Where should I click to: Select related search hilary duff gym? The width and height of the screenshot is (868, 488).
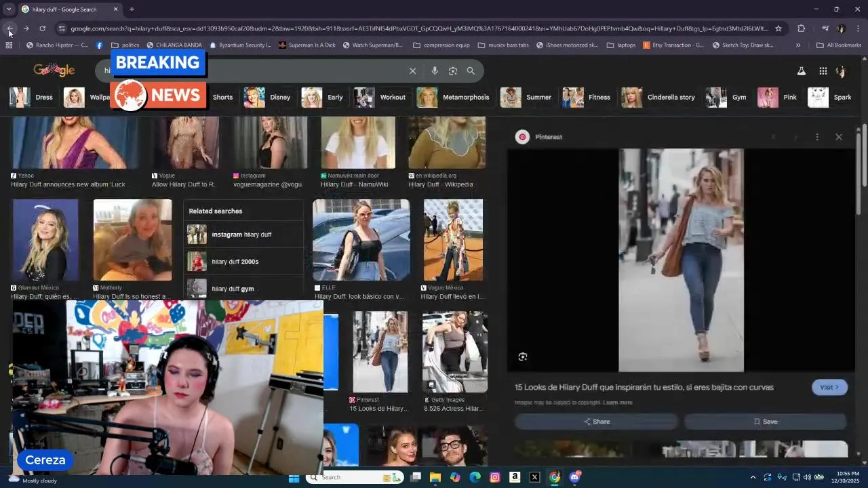pos(243,289)
